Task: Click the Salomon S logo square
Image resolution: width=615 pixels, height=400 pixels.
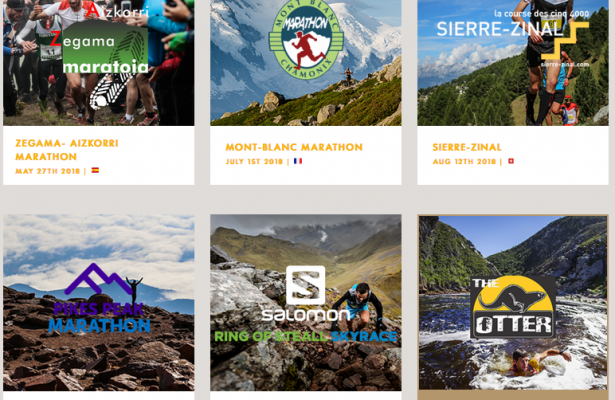Action: 306,285
